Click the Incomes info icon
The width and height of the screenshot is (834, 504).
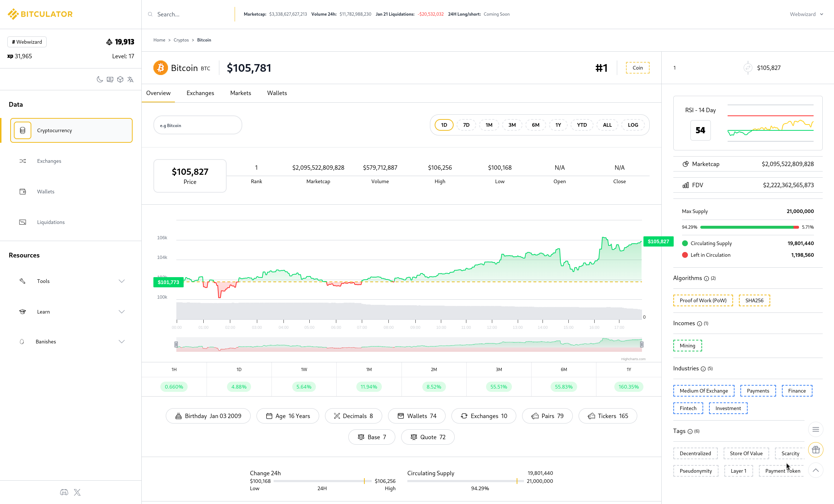[700, 324]
